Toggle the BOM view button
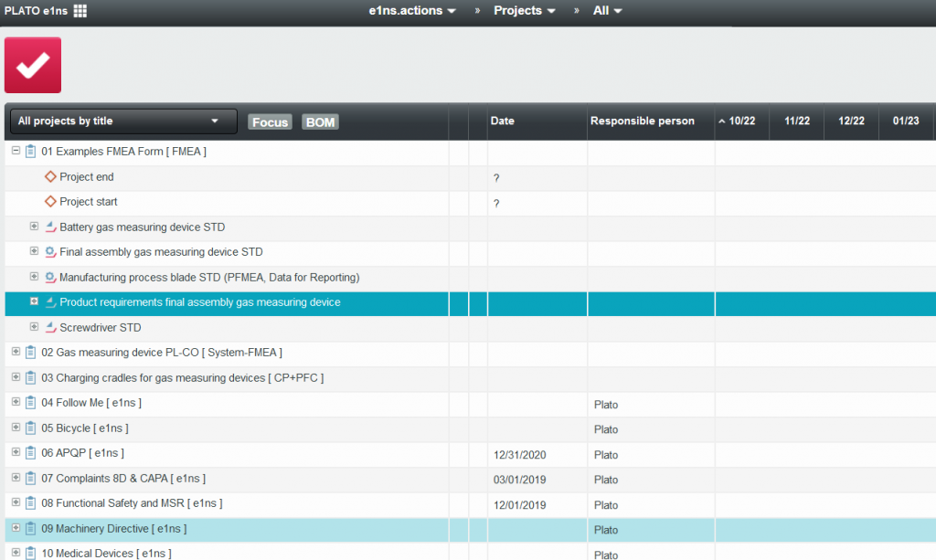The image size is (936, 560). point(320,122)
